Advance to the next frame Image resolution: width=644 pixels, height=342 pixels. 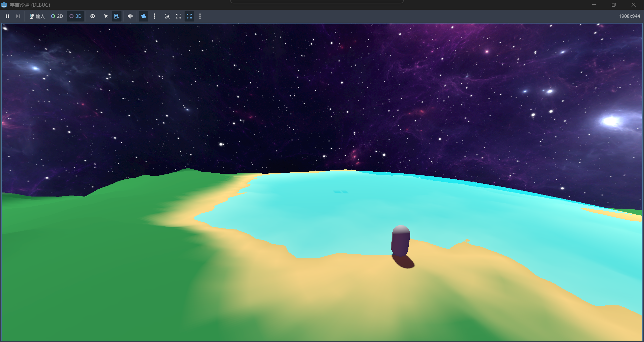pos(18,16)
